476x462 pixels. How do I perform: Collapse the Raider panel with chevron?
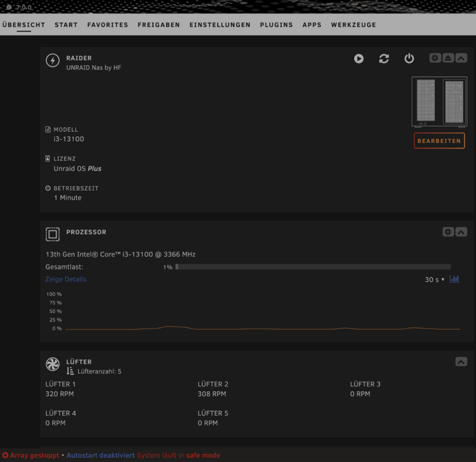tap(461, 58)
